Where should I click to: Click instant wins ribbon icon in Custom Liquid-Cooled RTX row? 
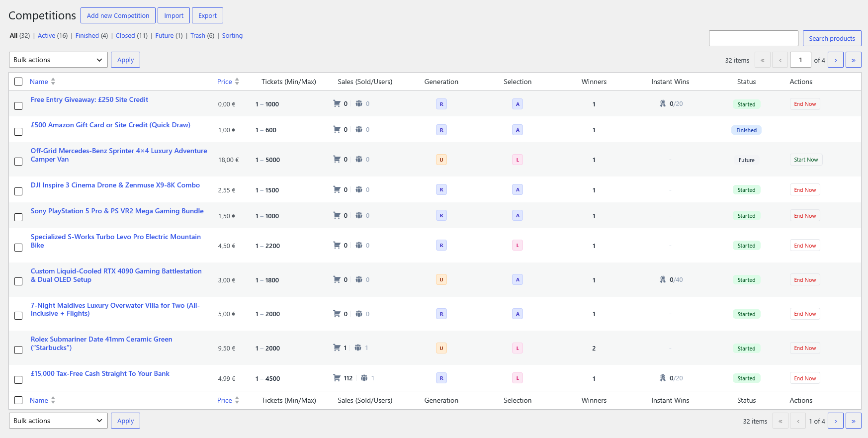(663, 279)
